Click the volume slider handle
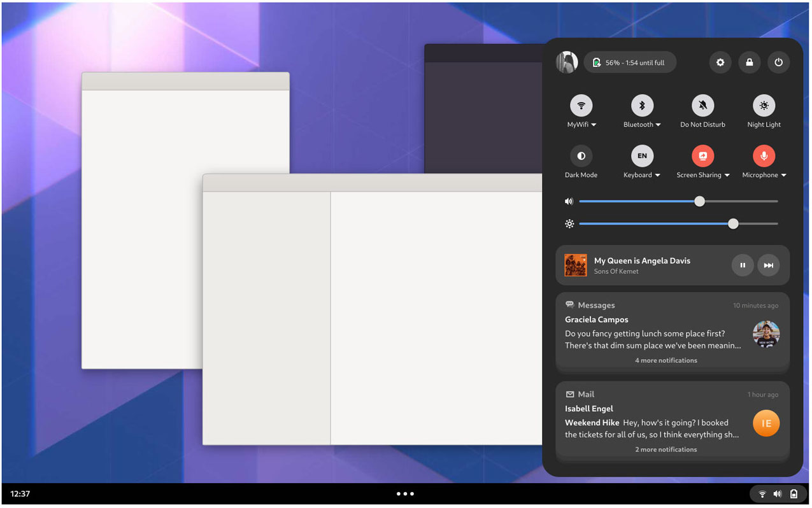 pyautogui.click(x=700, y=201)
